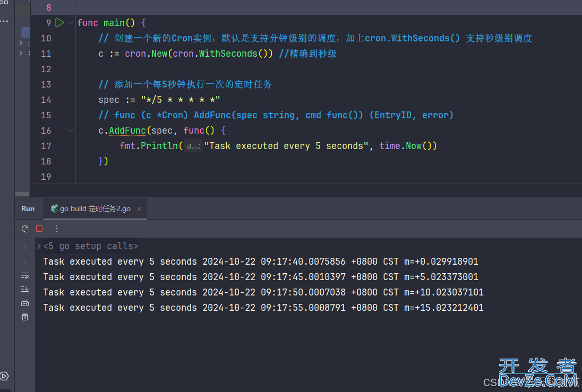Collapse func main code block fold arrow
582x392 pixels.
[x=71, y=23]
